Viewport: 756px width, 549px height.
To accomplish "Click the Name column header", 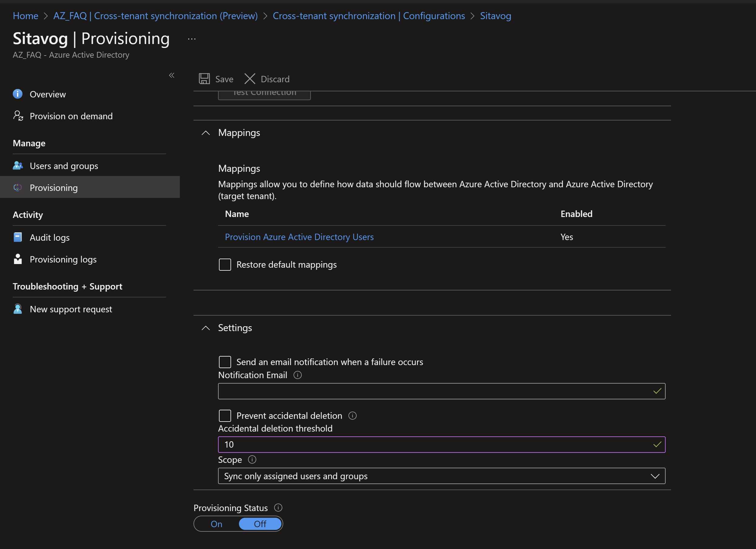I will [237, 214].
